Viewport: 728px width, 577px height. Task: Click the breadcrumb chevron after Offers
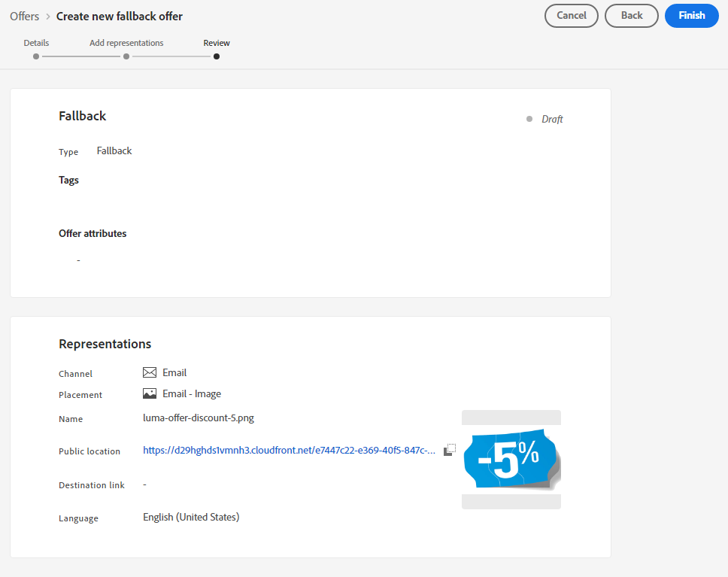pyautogui.click(x=48, y=17)
